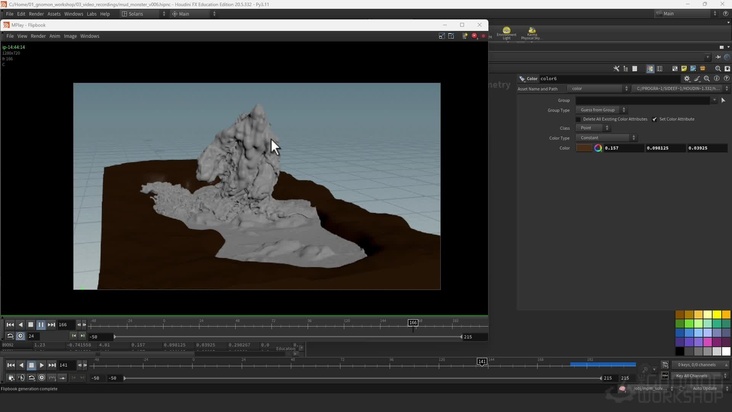
Task: Click network editor find magnifier icon
Action: (718, 69)
